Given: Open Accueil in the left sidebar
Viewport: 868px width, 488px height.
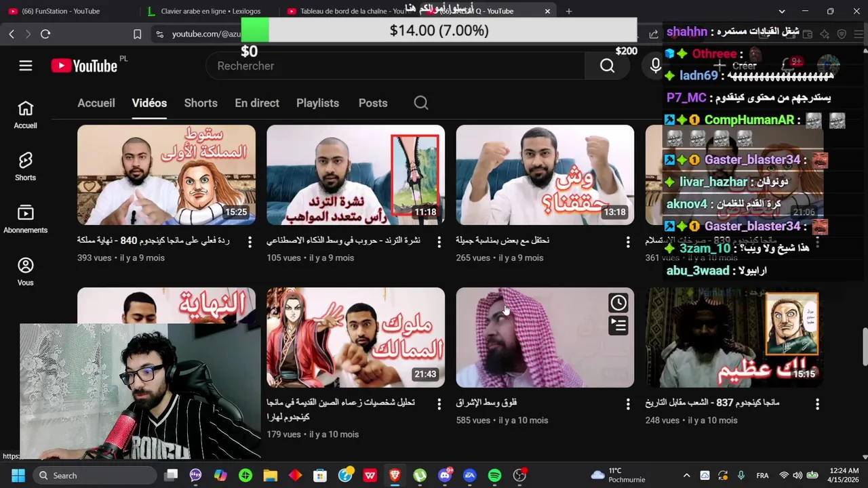Looking at the screenshot, I should pos(26,115).
